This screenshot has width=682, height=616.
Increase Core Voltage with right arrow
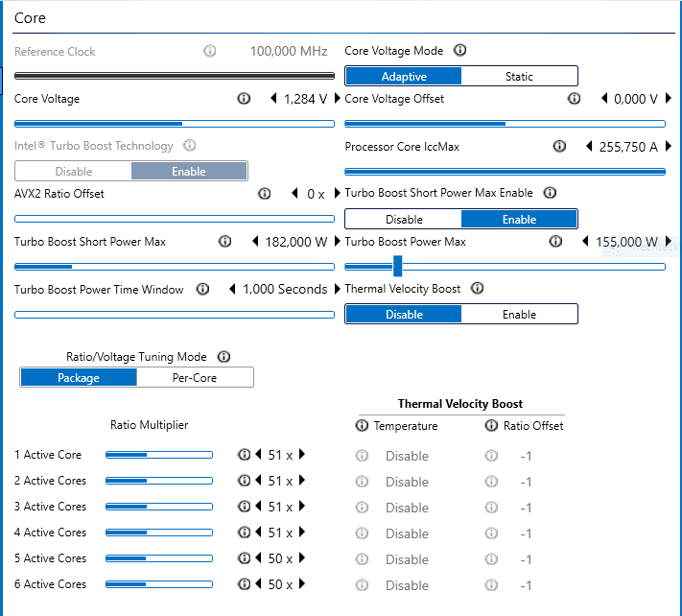click(x=337, y=98)
